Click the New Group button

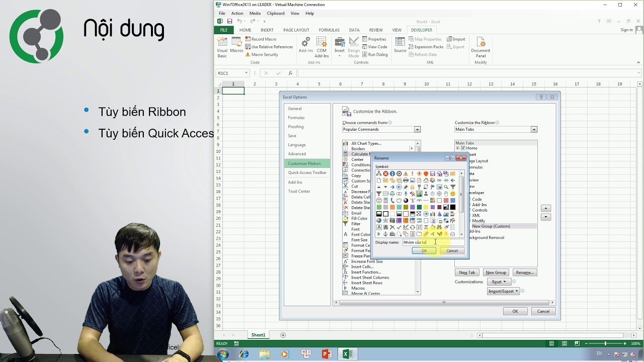coord(496,273)
